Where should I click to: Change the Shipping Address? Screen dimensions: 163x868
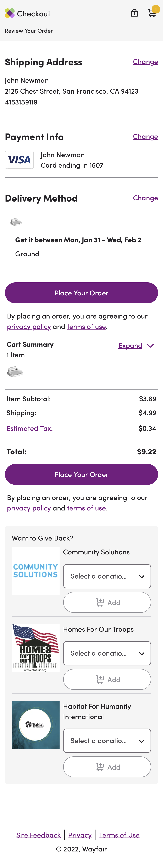coord(145,62)
